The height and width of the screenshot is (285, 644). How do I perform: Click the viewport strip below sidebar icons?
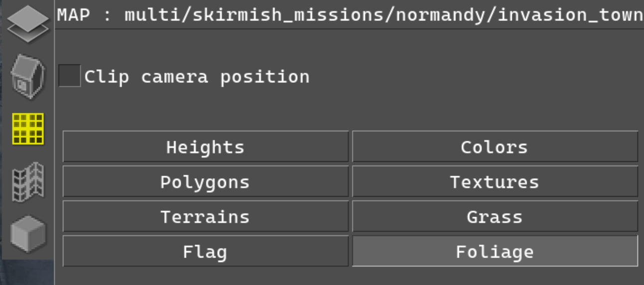pyautogui.click(x=27, y=272)
